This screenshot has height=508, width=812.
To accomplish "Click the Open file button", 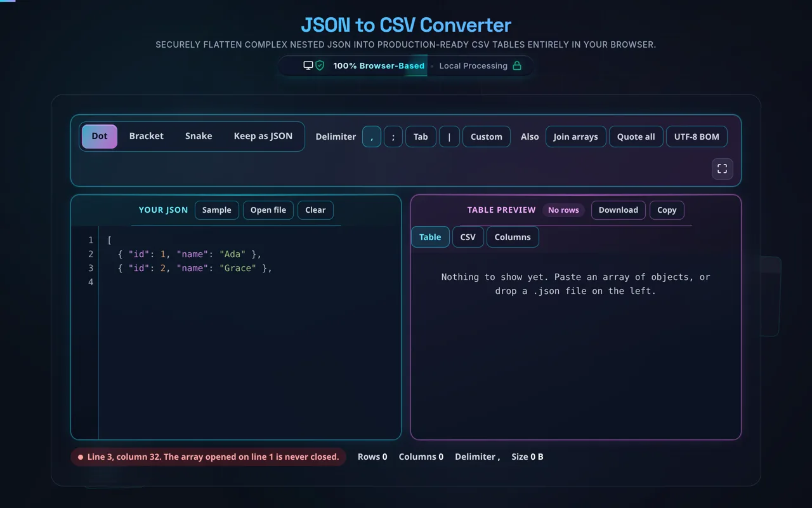I will [x=268, y=210].
